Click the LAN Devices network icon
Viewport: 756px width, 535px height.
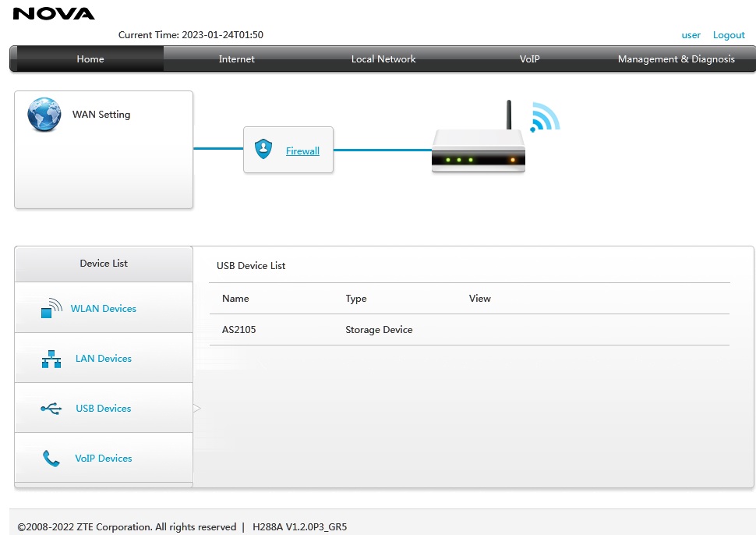pyautogui.click(x=51, y=359)
